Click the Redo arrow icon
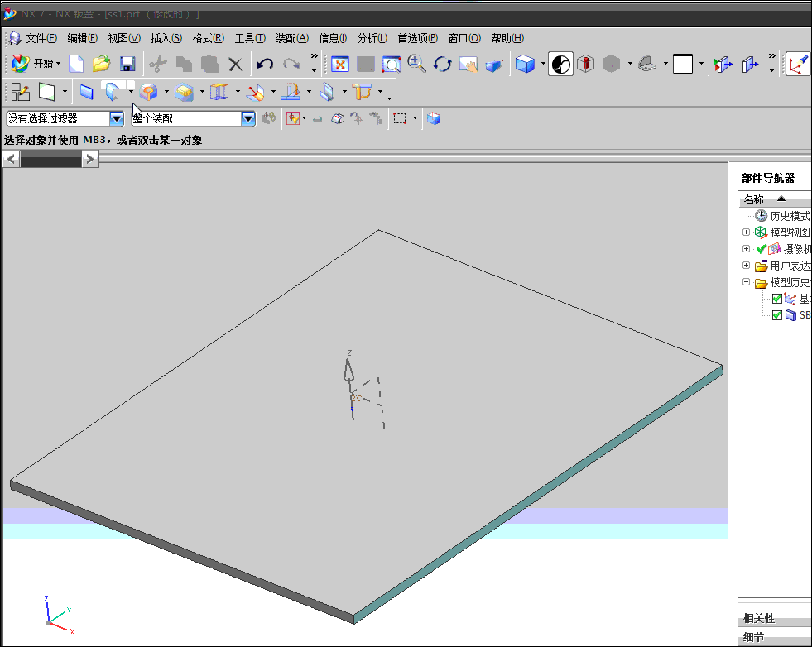The height and width of the screenshot is (647, 812). 291,65
